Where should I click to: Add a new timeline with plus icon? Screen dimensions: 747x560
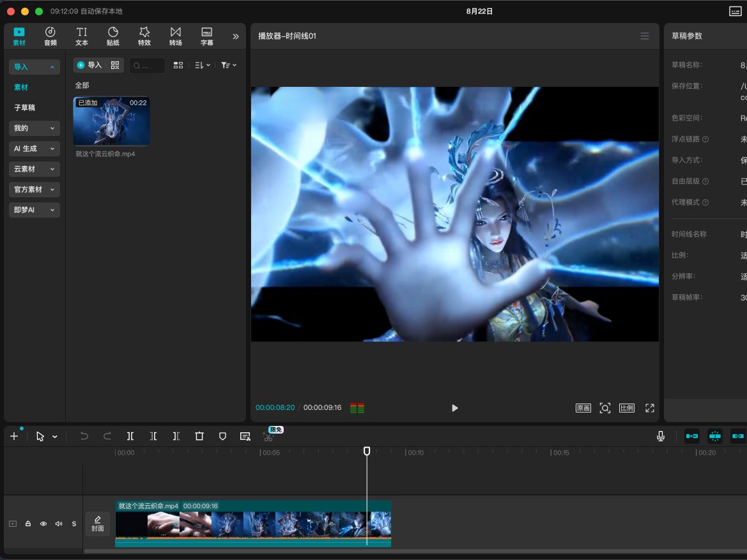point(14,436)
